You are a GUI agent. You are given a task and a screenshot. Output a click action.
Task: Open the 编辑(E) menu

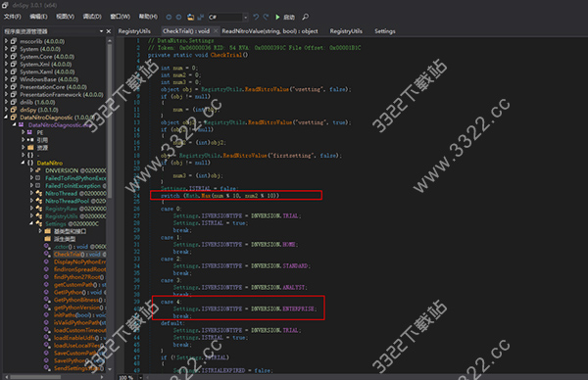(x=38, y=17)
